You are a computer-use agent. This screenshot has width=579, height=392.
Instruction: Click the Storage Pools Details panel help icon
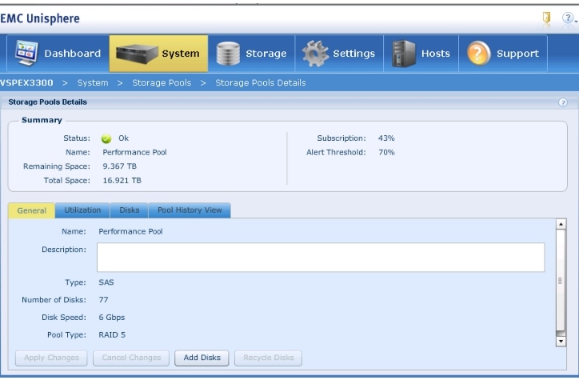(x=562, y=102)
